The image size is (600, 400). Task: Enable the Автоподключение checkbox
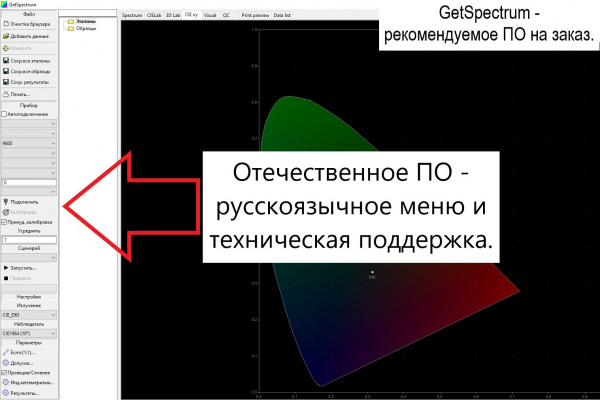[4, 114]
